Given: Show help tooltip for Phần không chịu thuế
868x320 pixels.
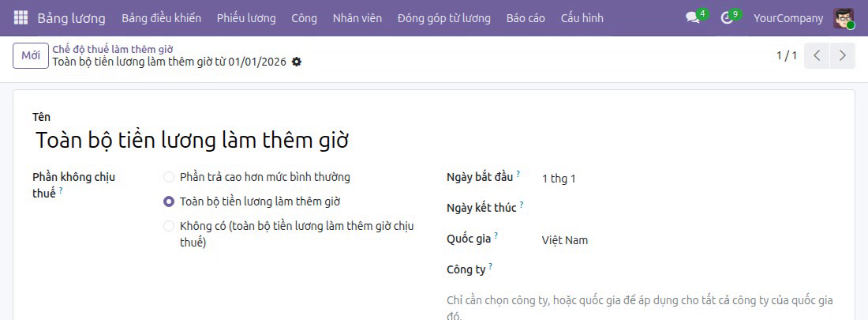Looking at the screenshot, I should pyautogui.click(x=60, y=190).
